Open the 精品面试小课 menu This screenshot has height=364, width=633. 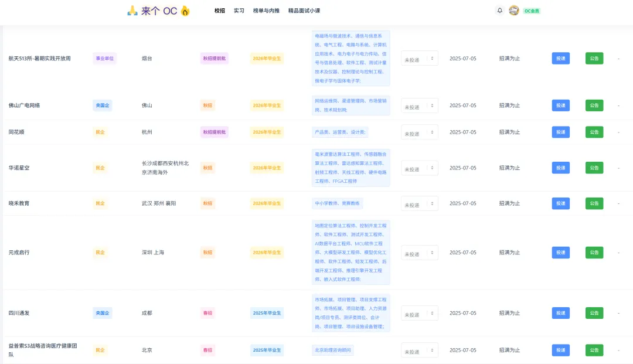(x=304, y=11)
